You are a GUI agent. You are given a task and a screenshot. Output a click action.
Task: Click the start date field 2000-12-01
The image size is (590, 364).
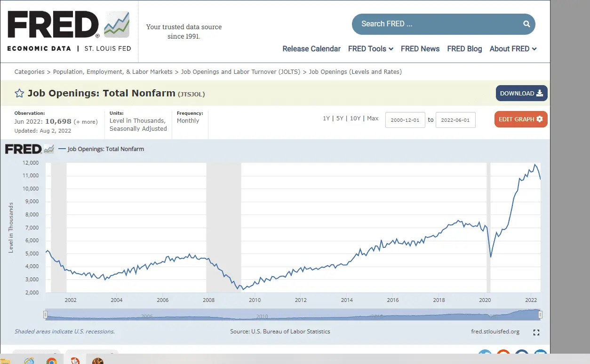point(405,120)
